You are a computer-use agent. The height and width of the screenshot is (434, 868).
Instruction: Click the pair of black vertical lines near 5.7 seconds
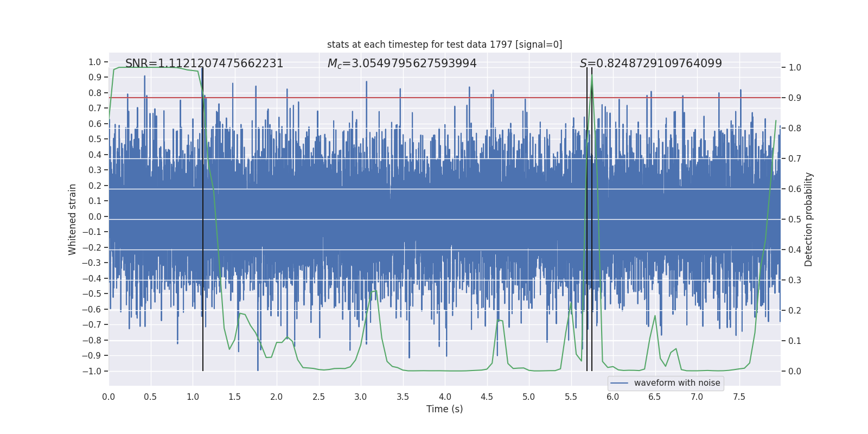point(589,219)
